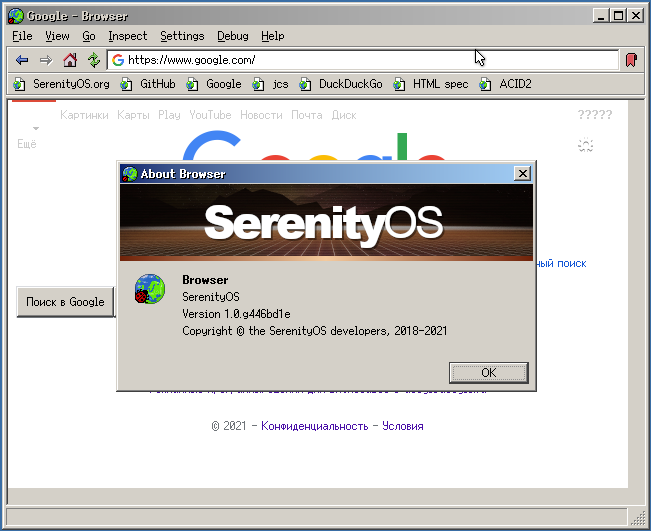The height and width of the screenshot is (531, 651).
Task: Confirm the About dialog with OK
Action: (489, 372)
